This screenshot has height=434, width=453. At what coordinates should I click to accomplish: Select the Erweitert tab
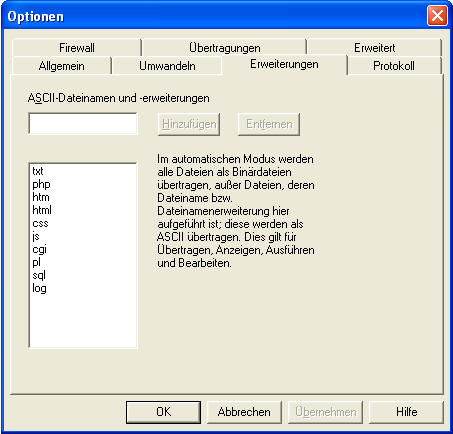pos(374,48)
